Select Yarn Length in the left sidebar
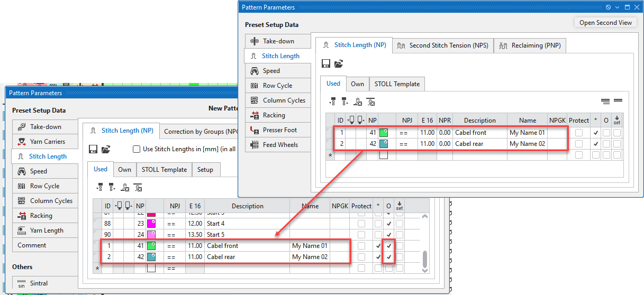Image resolution: width=644 pixels, height=295 pixels. coord(47,231)
